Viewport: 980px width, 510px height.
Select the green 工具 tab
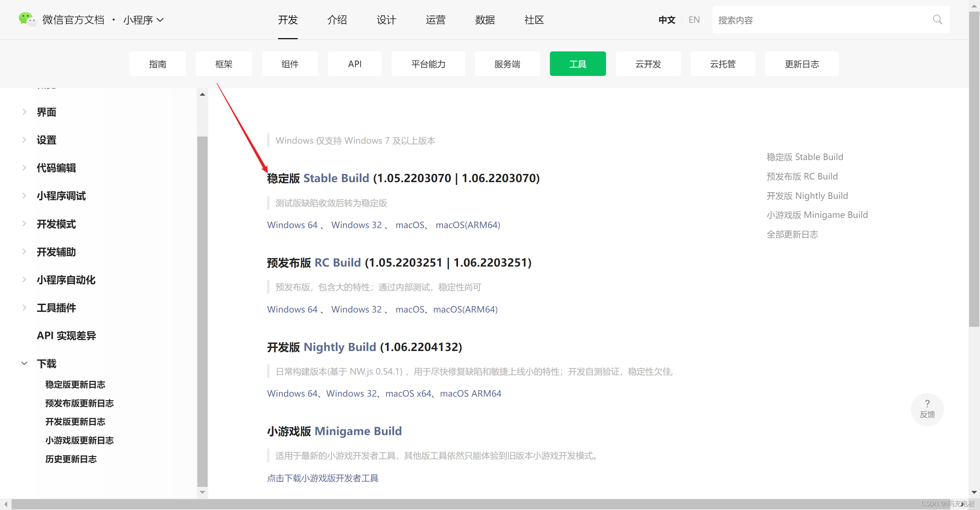click(577, 64)
